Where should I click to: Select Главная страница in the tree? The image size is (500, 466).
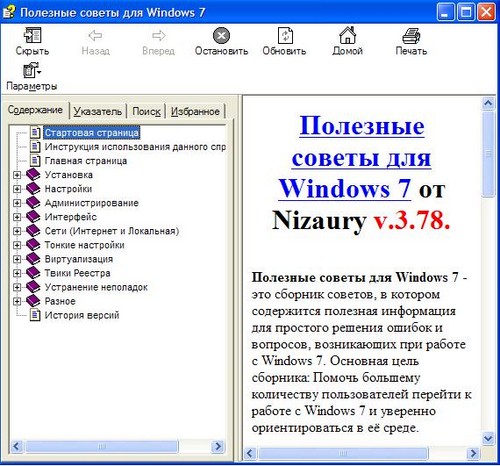point(86,161)
